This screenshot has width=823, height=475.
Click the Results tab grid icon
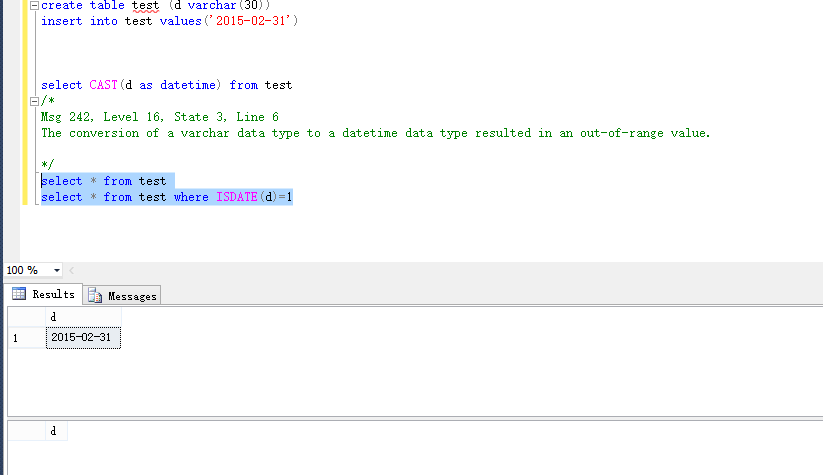(x=18, y=294)
